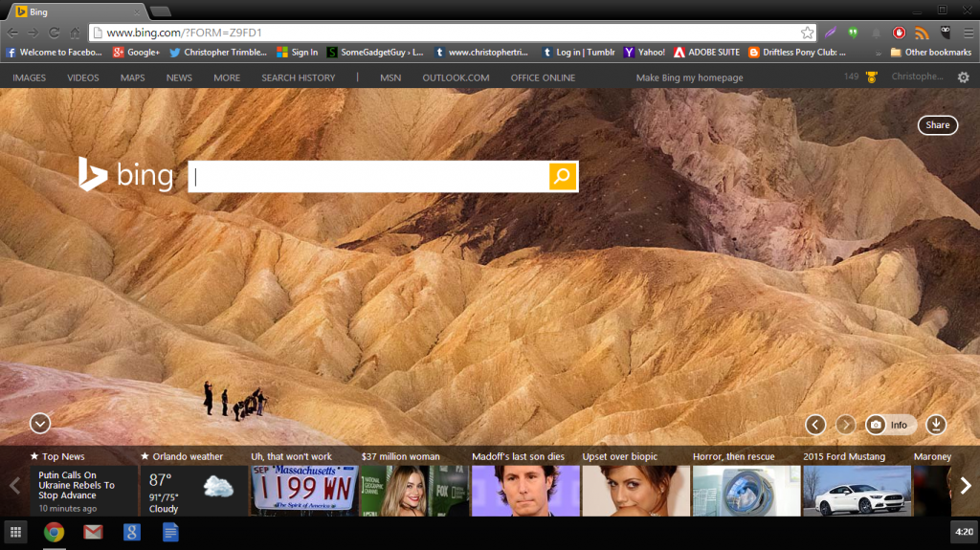Screen dimensions: 980x550
Task: Open Massachusetts license plate thumbnail
Action: coord(304,491)
